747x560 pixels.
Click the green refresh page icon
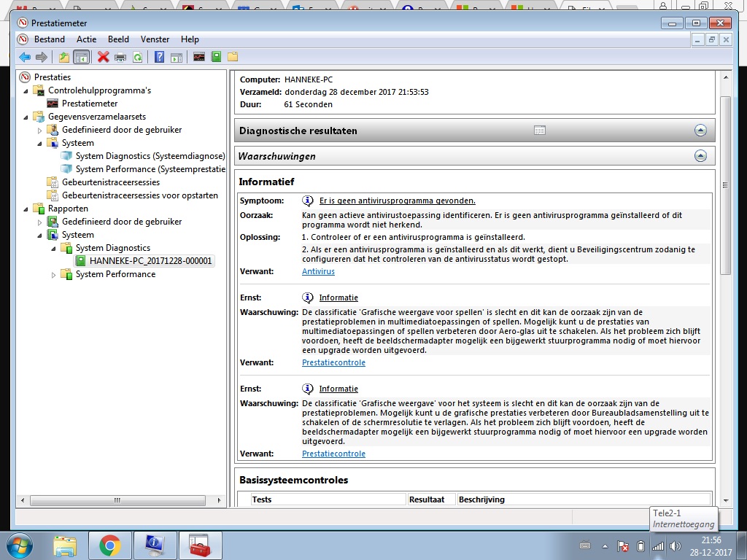(x=137, y=57)
